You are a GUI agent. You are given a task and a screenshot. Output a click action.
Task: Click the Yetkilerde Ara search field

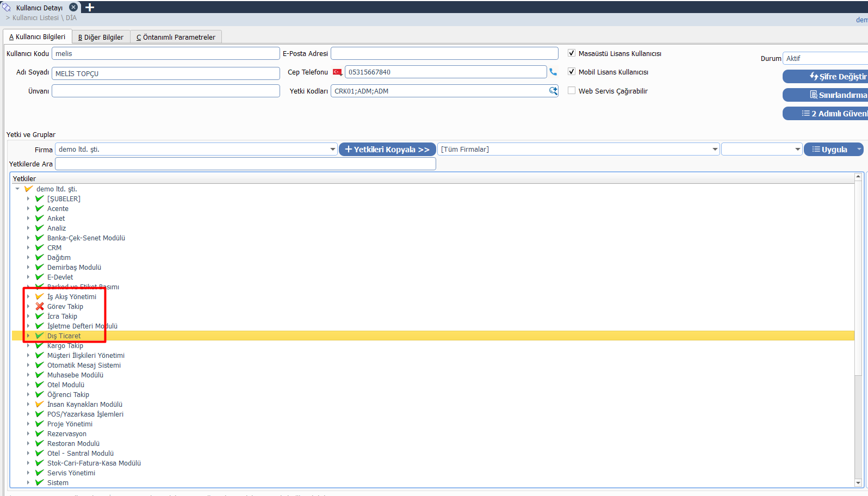pos(245,164)
